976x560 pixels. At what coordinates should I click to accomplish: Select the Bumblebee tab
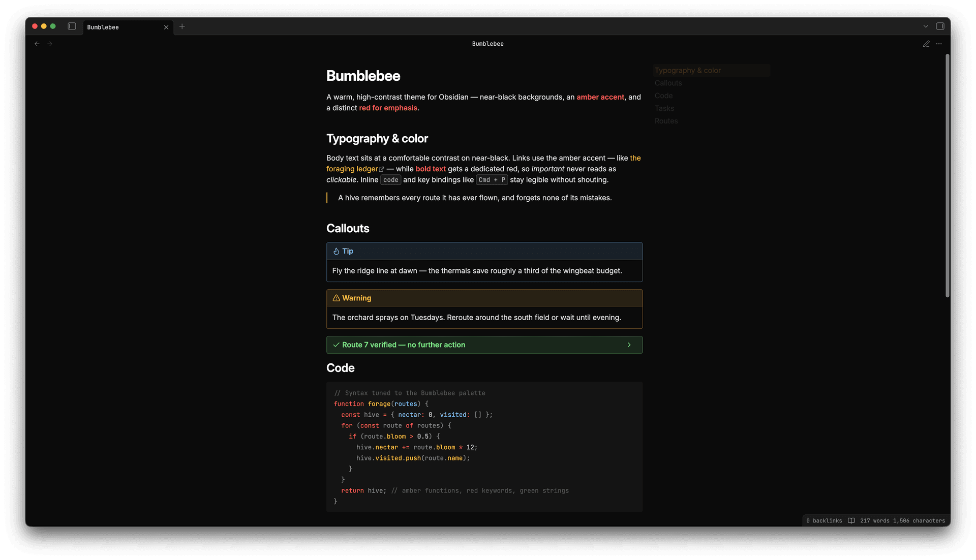click(128, 27)
